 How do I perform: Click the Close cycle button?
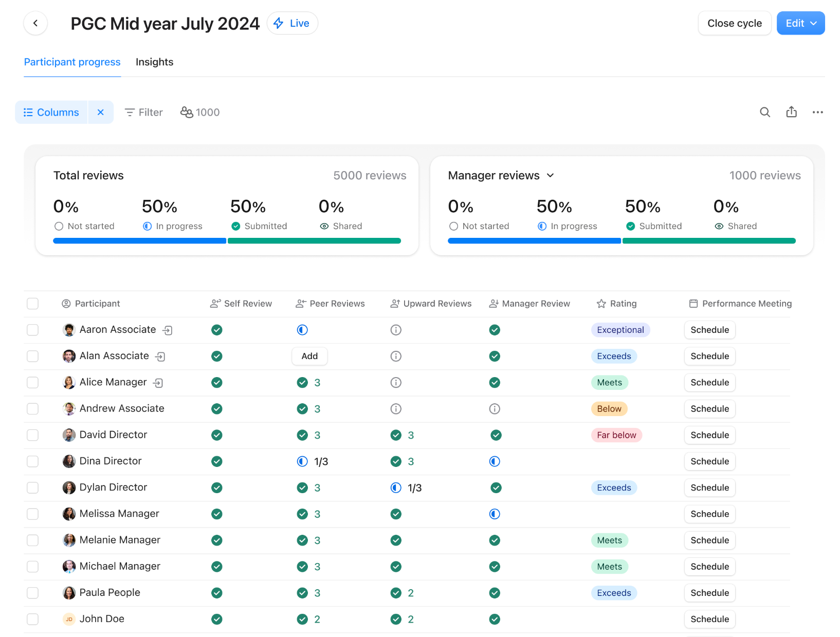pyautogui.click(x=735, y=23)
